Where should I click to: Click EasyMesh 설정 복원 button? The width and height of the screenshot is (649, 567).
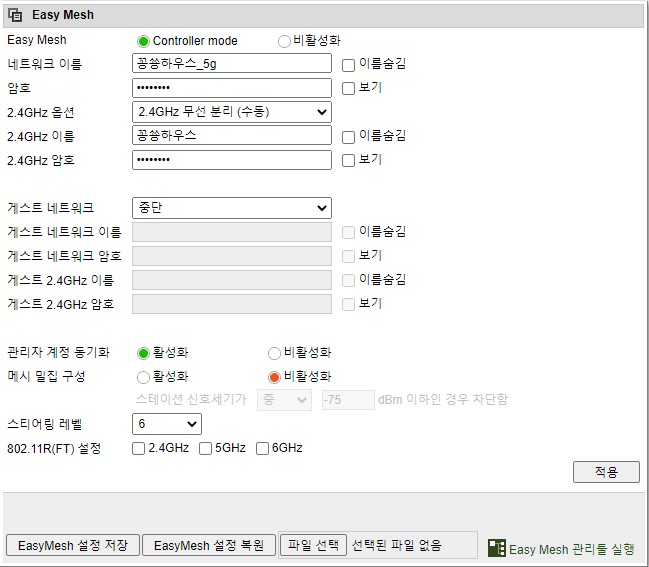coord(209,545)
